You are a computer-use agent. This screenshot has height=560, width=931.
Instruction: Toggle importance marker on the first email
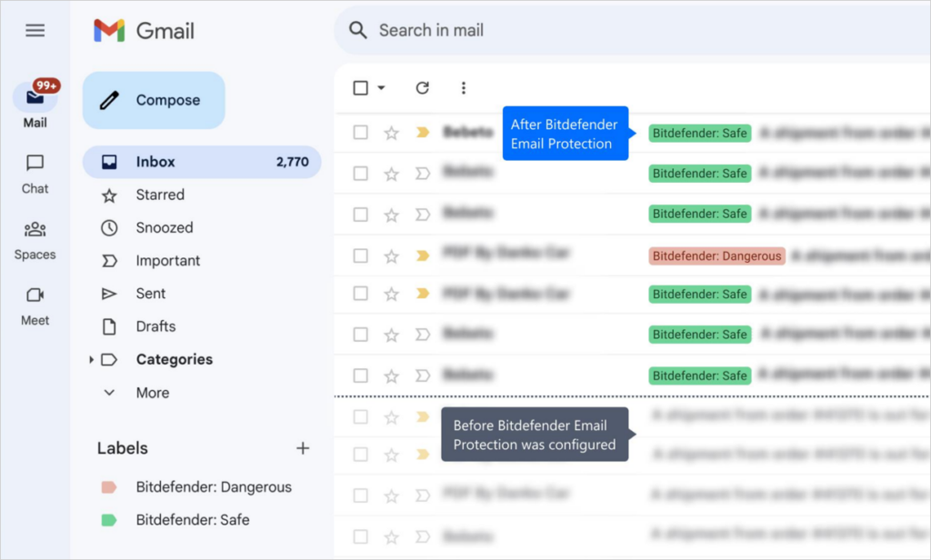pyautogui.click(x=423, y=133)
